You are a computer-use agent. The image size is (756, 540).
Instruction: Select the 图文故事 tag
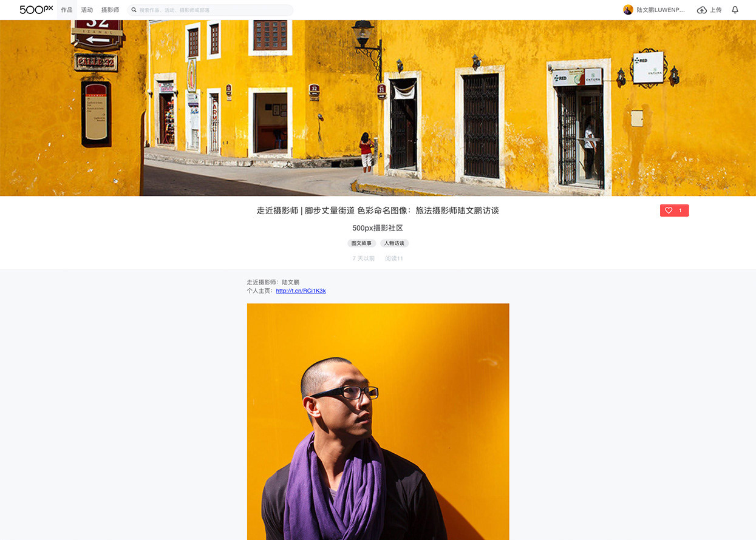362,243
